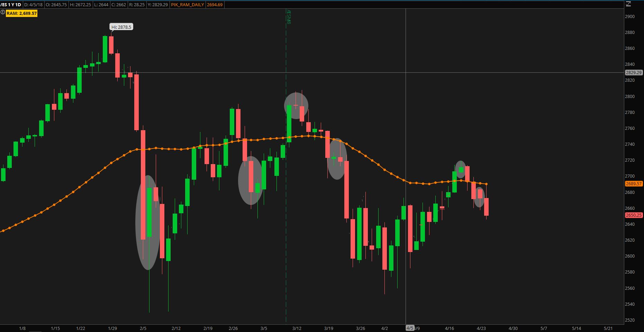Click the Hi: 2878.5 high price bubble
The width and height of the screenshot is (644, 332).
(121, 27)
